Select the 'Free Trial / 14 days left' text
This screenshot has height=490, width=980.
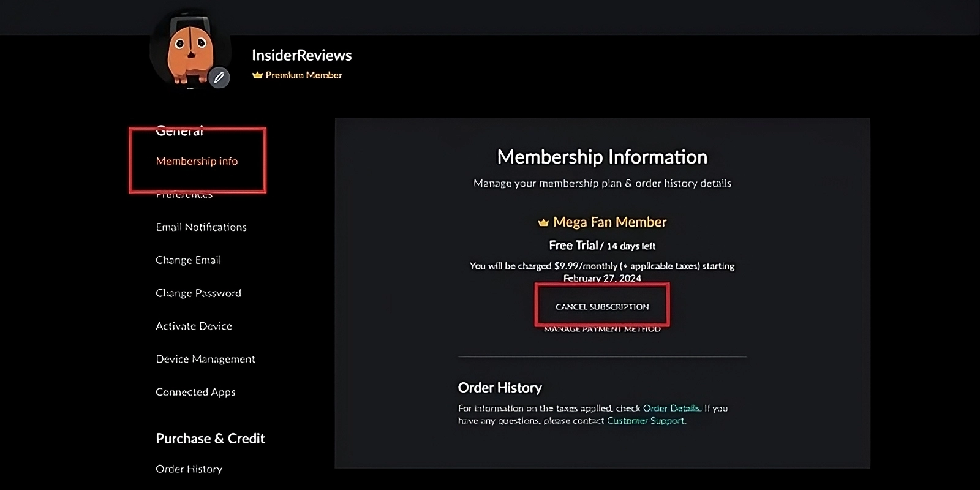click(602, 246)
